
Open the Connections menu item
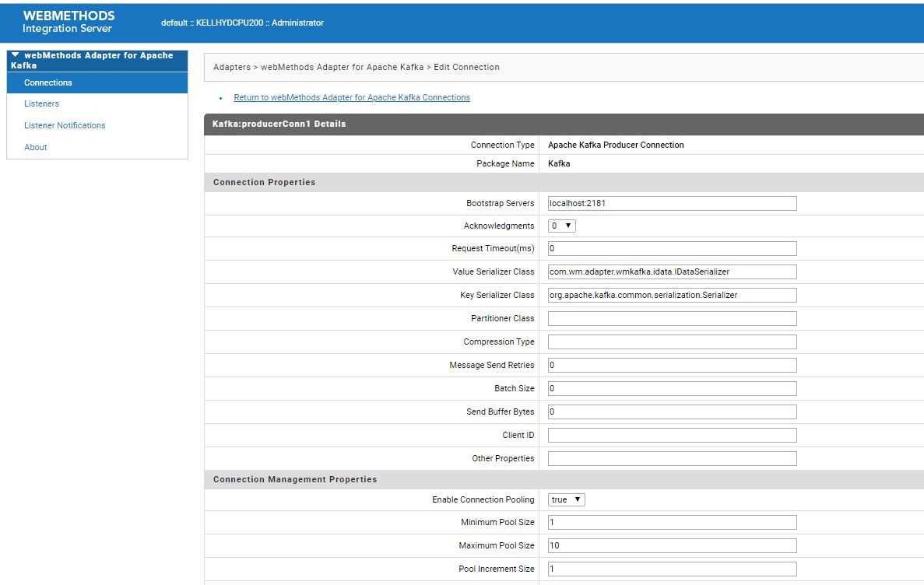(x=97, y=82)
